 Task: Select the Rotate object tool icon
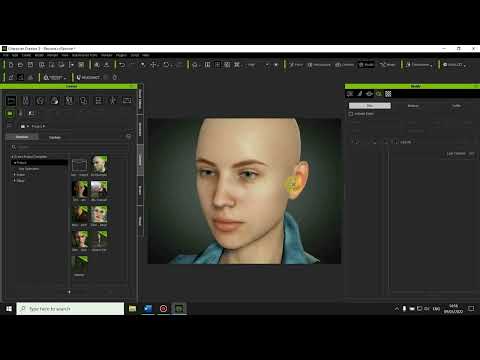pos(166,65)
